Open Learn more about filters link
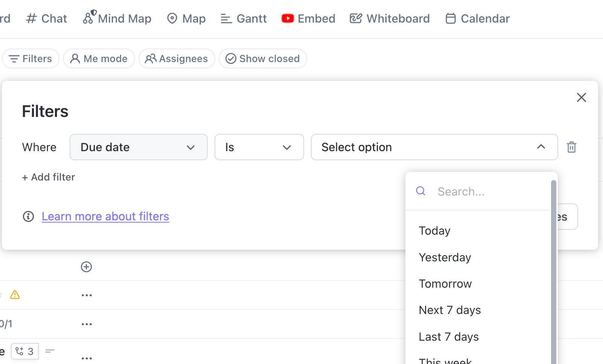Image resolution: width=603 pixels, height=364 pixels. pos(105,217)
